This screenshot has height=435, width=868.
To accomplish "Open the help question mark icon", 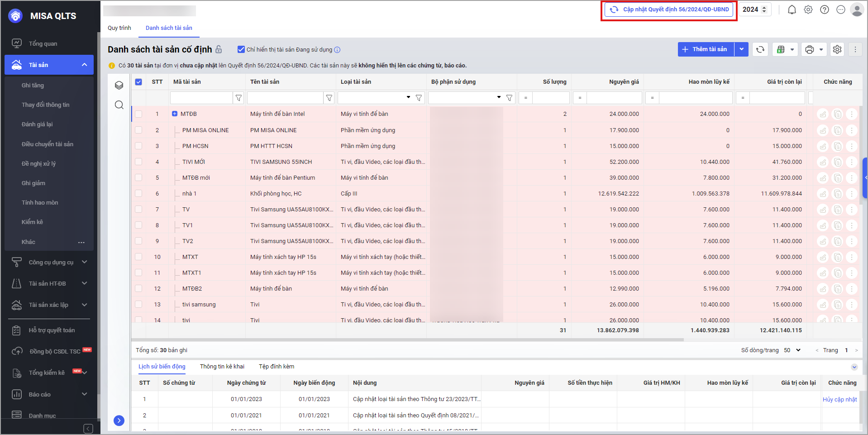I will tap(825, 10).
